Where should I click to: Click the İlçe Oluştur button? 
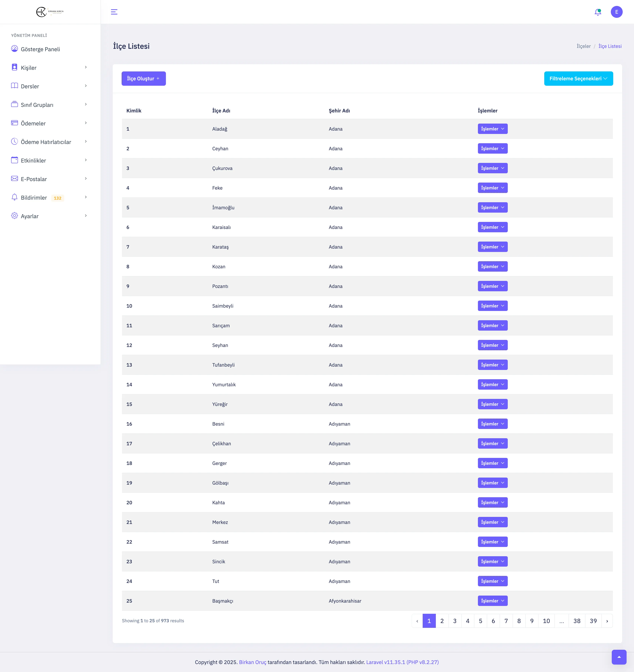click(x=144, y=78)
